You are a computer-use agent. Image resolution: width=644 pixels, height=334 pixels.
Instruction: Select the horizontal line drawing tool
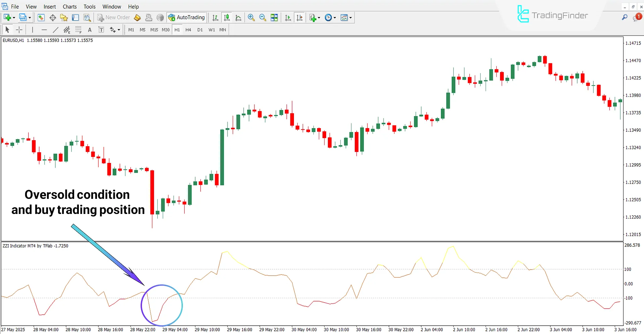point(44,30)
